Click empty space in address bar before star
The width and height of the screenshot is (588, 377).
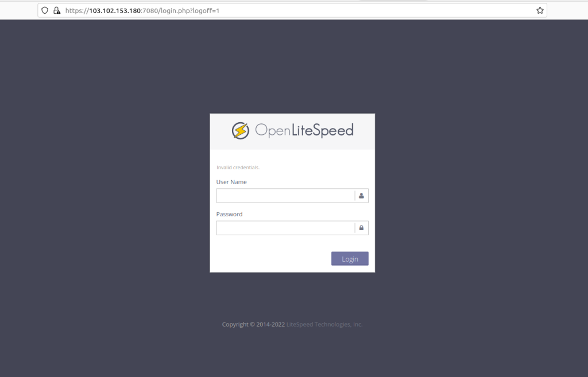tap(373, 10)
